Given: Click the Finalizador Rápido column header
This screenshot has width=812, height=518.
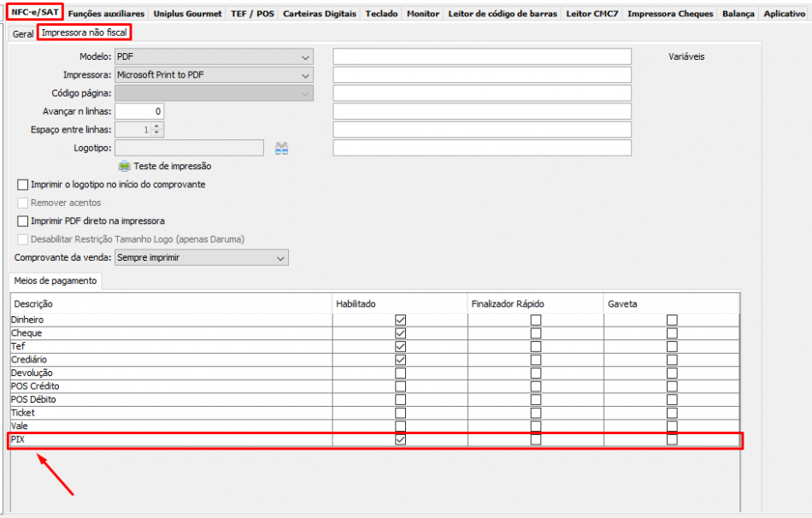Looking at the screenshot, I should tap(535, 304).
